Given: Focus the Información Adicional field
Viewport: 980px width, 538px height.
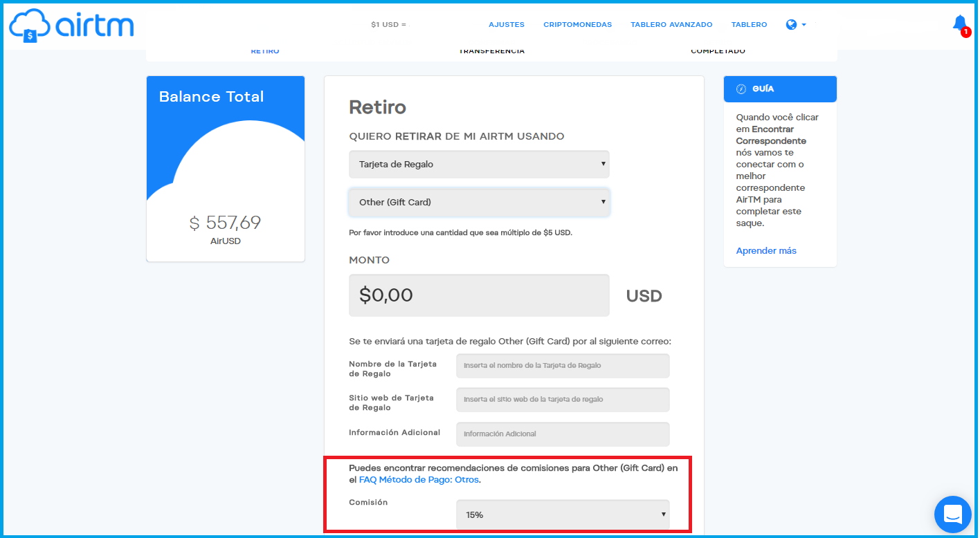Looking at the screenshot, I should pyautogui.click(x=563, y=434).
